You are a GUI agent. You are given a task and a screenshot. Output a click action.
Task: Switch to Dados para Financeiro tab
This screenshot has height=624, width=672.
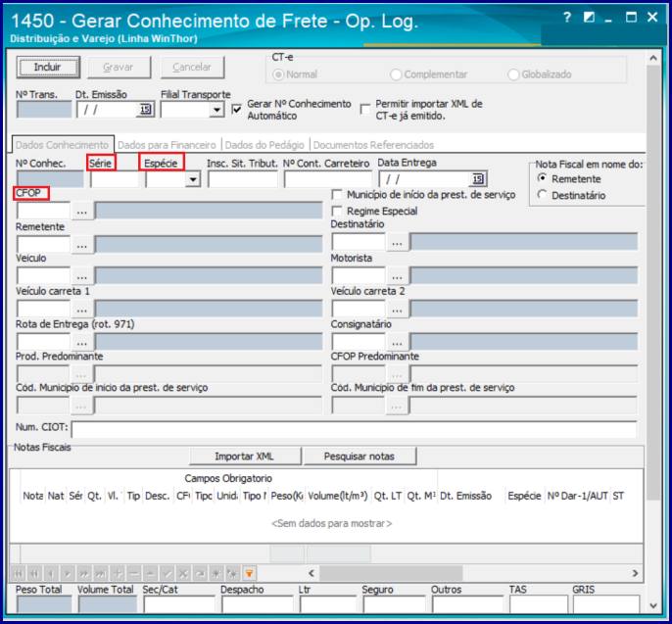(x=167, y=145)
